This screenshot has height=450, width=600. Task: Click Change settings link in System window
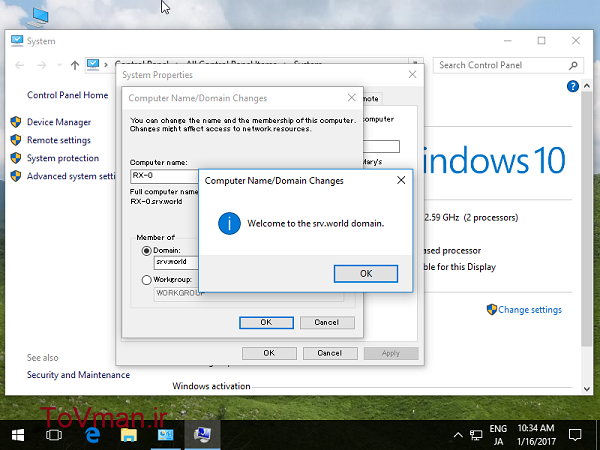(530, 310)
